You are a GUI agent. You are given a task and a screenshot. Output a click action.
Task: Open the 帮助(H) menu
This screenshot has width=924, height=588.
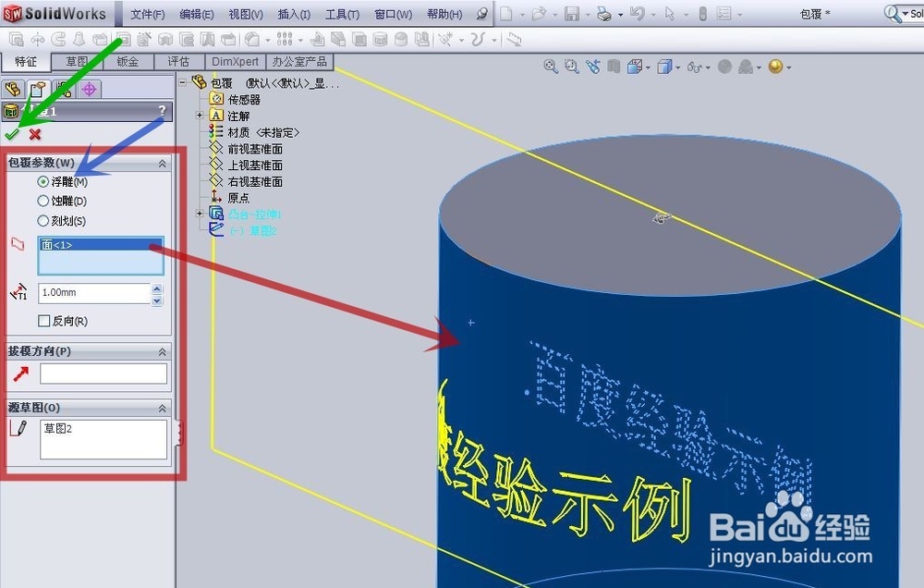444,14
